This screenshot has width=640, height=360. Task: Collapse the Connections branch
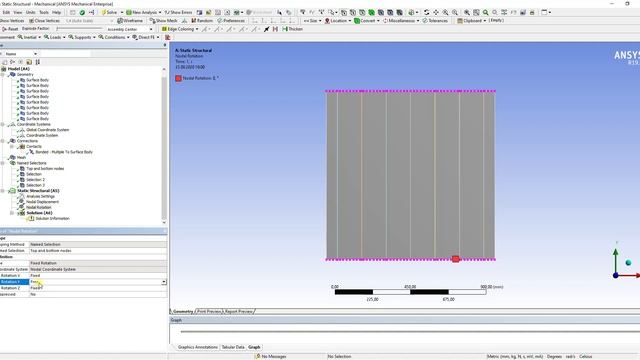2,141
